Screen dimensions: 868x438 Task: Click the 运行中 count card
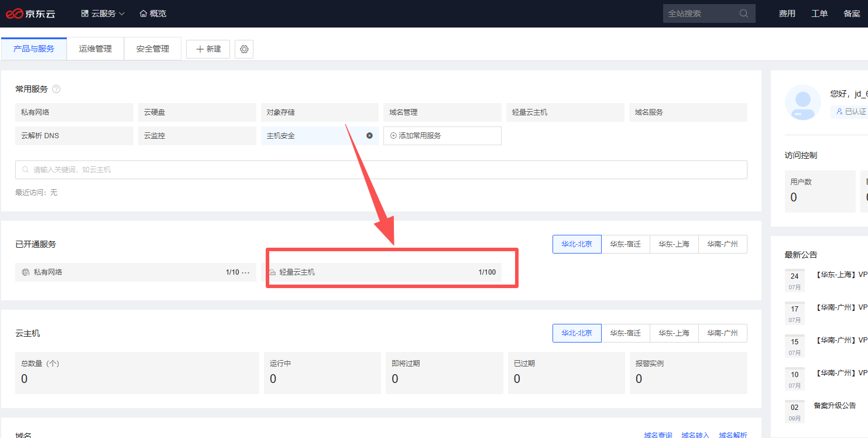[x=323, y=373]
